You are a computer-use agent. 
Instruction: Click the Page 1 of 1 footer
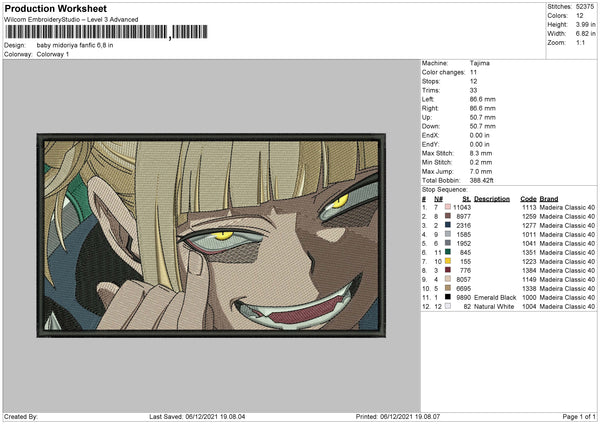click(x=579, y=417)
